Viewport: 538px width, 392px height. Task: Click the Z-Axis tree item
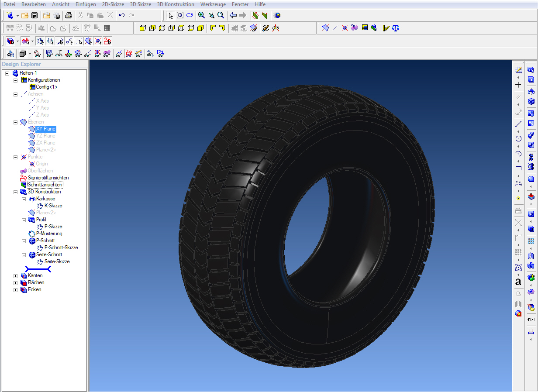pos(42,115)
